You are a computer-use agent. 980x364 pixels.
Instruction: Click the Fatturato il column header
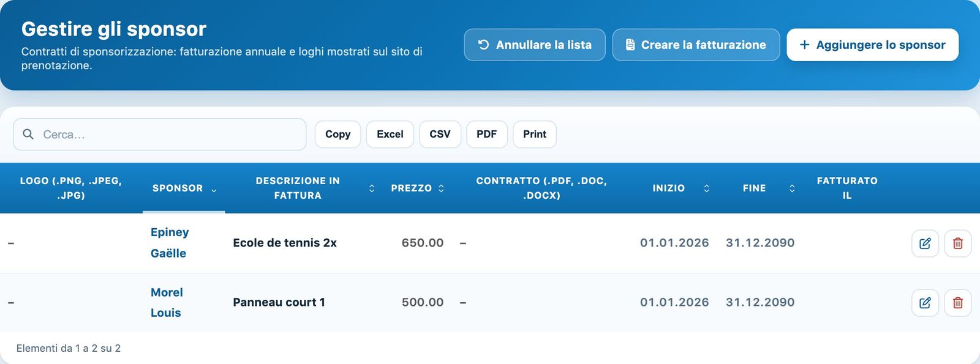click(847, 188)
